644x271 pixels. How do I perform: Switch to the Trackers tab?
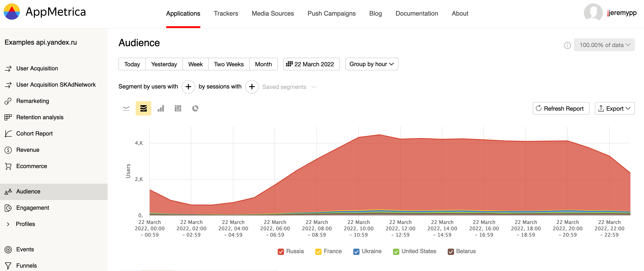(x=226, y=14)
